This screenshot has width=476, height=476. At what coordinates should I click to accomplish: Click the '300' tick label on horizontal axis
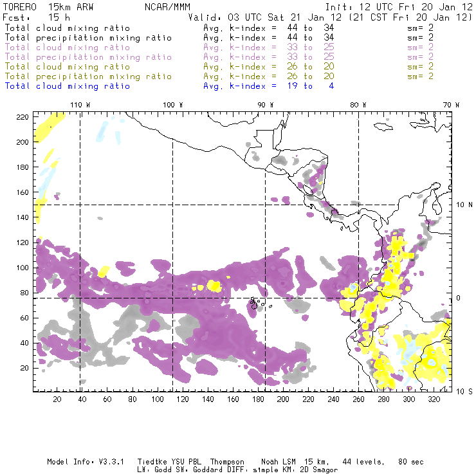coord(409,399)
